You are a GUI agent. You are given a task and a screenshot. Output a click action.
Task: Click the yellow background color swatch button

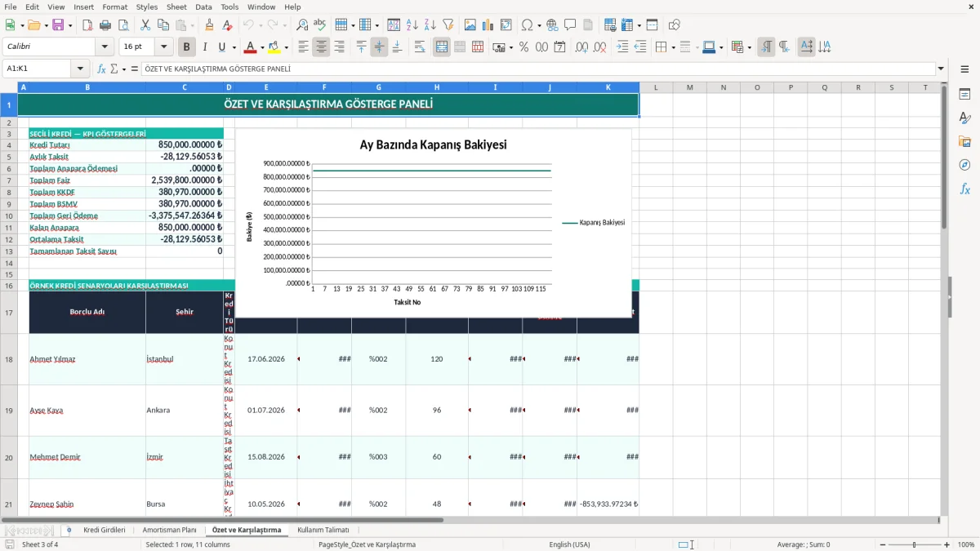coord(274,47)
